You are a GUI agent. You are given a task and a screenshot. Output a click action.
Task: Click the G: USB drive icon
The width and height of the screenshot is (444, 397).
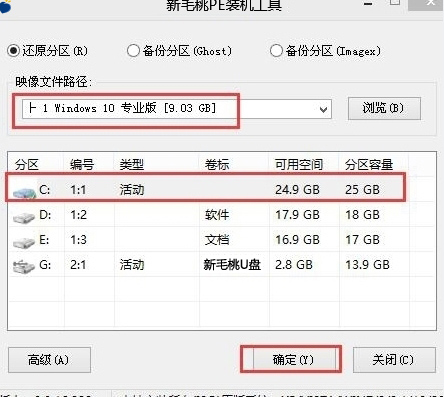pos(23,267)
